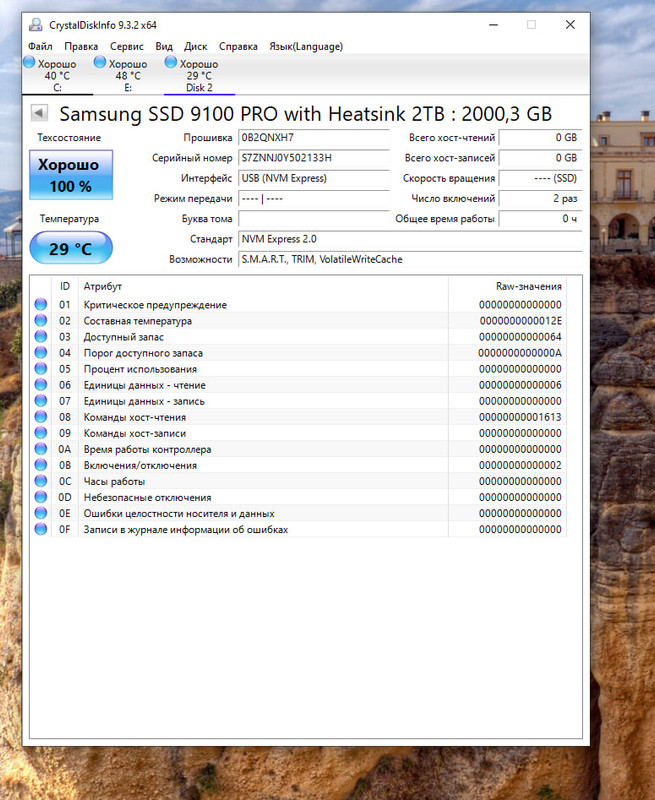This screenshot has width=655, height=800.
Task: Click the Всего хост-записей value field
Action: (541, 158)
